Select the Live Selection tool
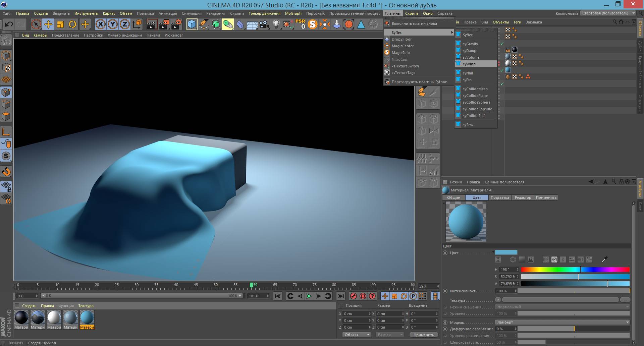 point(36,24)
